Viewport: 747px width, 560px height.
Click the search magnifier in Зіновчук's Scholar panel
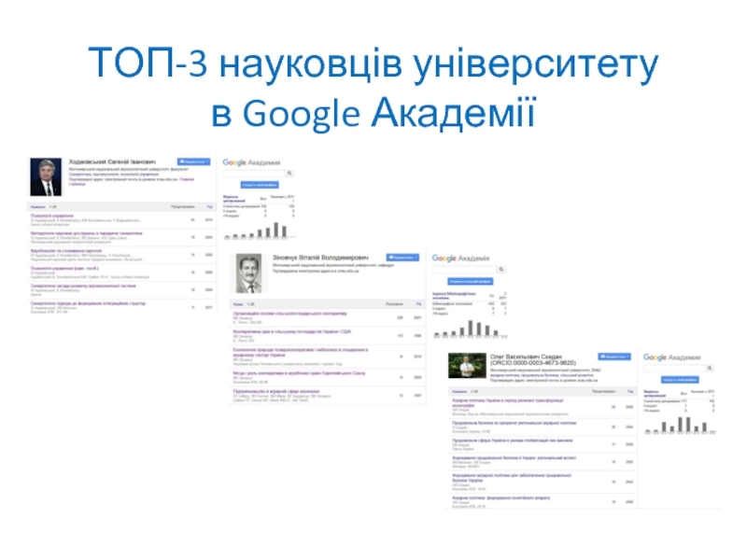click(500, 270)
